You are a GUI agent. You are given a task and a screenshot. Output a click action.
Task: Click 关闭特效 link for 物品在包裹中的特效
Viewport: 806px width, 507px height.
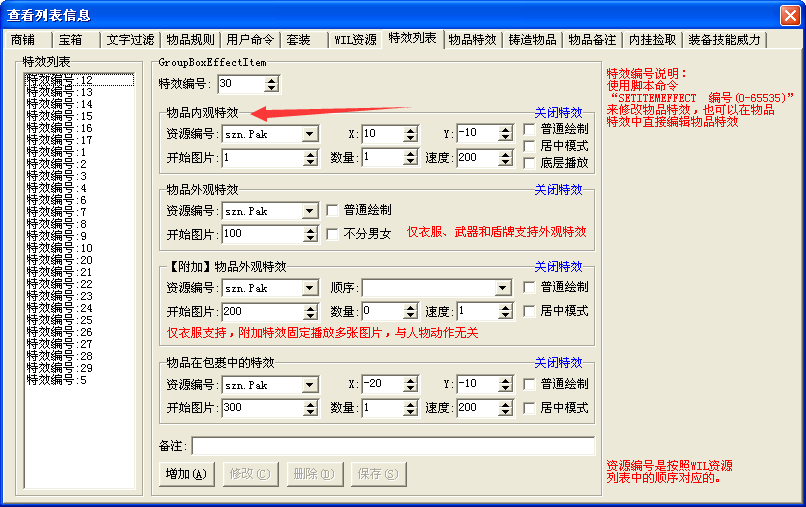click(x=558, y=363)
